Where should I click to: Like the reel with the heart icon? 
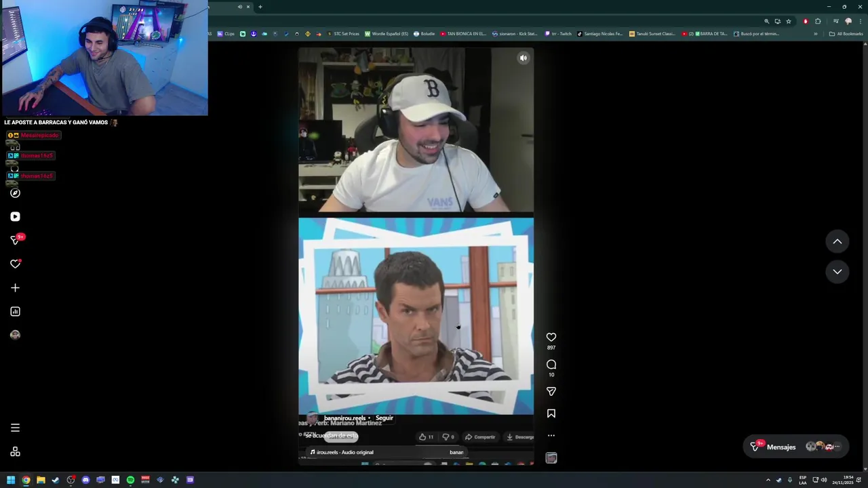[551, 337]
